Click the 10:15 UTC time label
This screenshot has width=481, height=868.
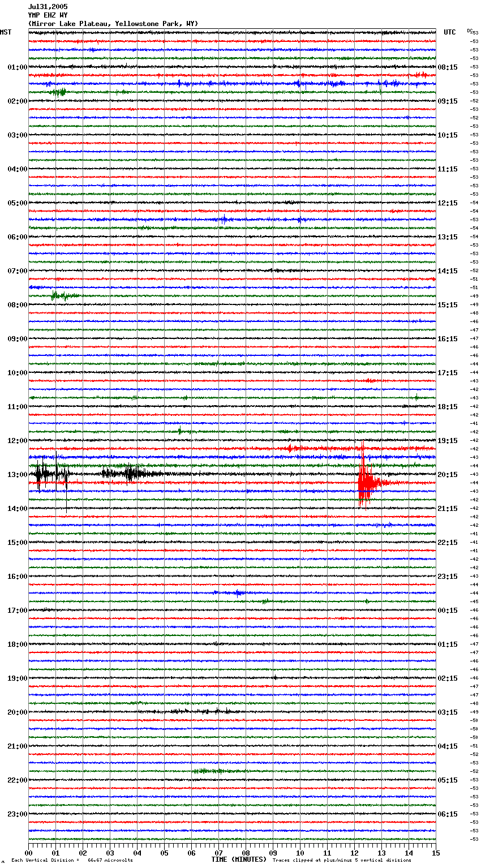[x=448, y=135]
